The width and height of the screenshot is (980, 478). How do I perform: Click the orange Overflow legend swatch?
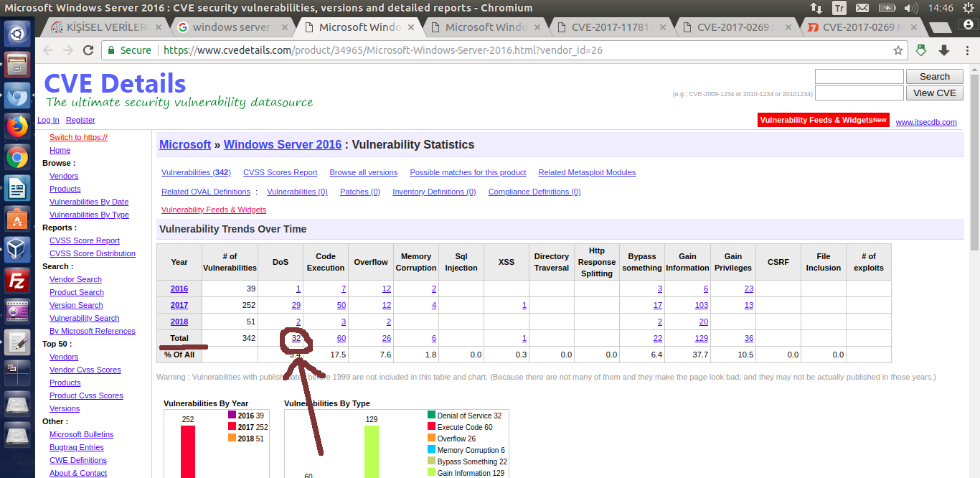(x=431, y=438)
